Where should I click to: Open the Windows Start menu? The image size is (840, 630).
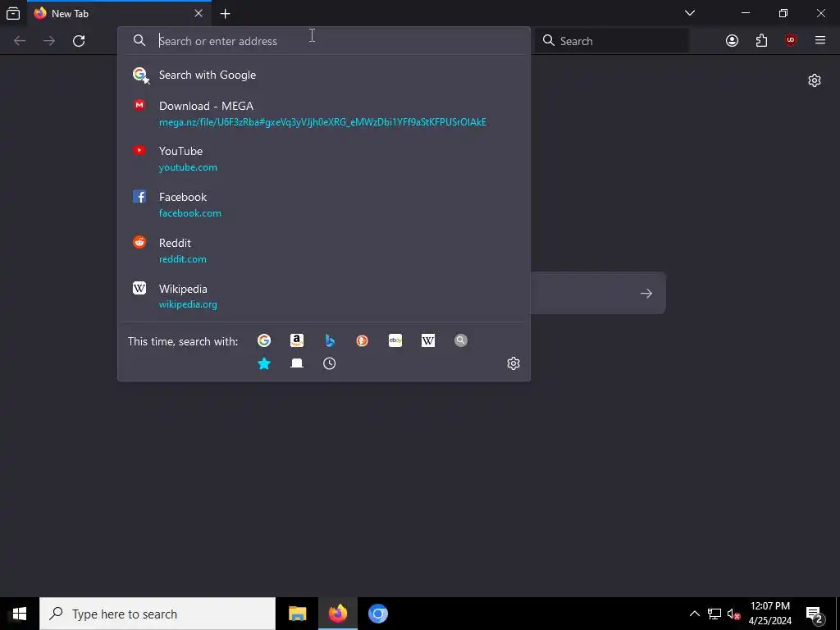point(20,614)
